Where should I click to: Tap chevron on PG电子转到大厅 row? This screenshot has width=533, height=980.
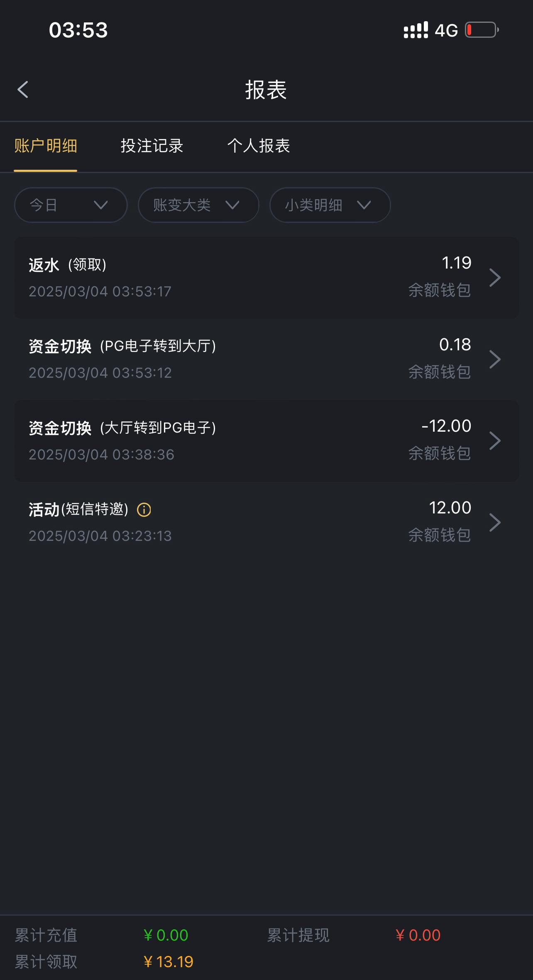click(494, 359)
